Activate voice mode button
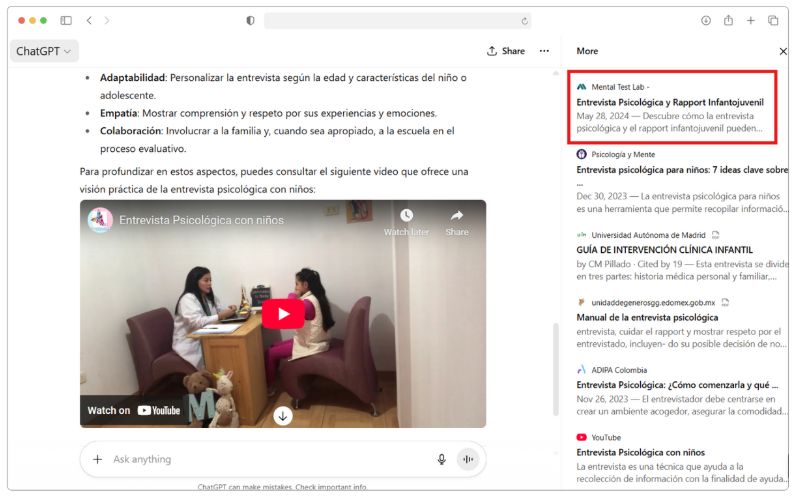Screen dimensions: 799x496 point(468,459)
